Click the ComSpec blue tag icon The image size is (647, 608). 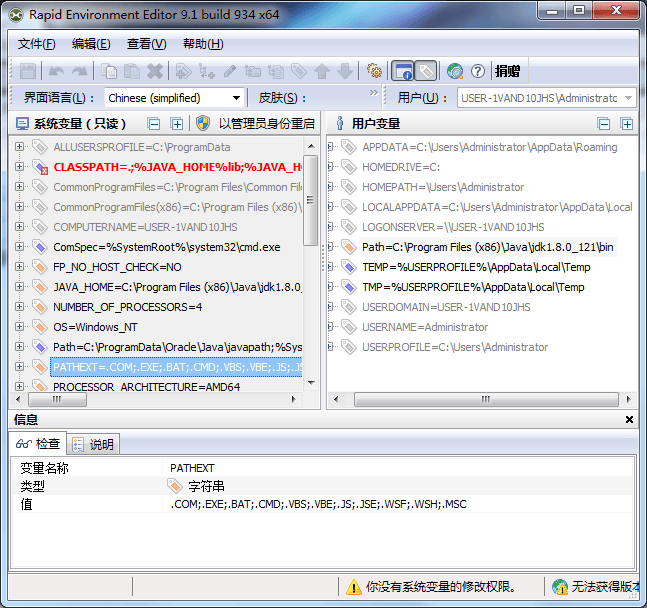tap(40, 247)
